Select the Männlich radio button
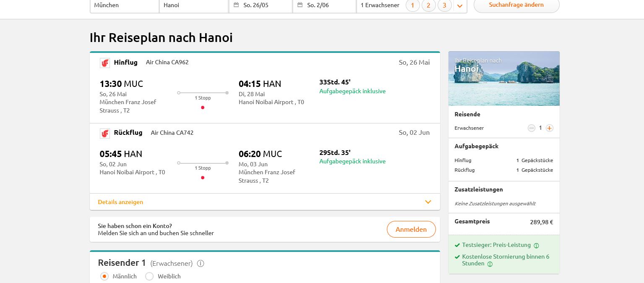Screen dimensions: 644x283 click(x=104, y=276)
